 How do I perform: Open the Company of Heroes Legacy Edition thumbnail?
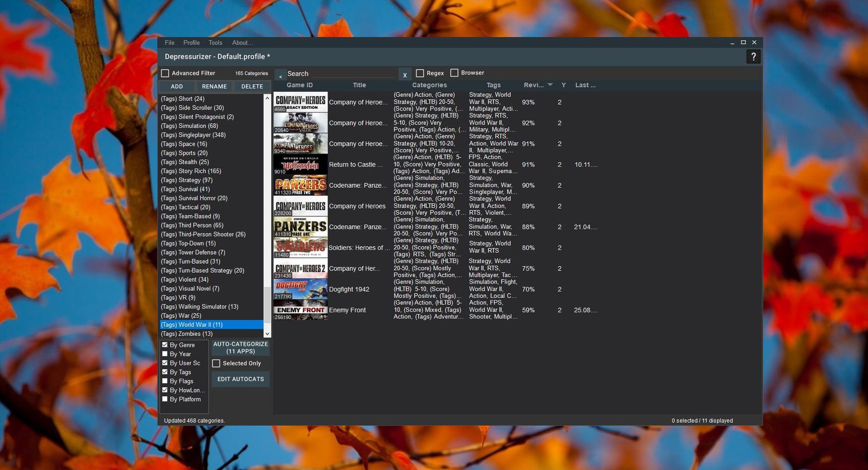(x=301, y=102)
